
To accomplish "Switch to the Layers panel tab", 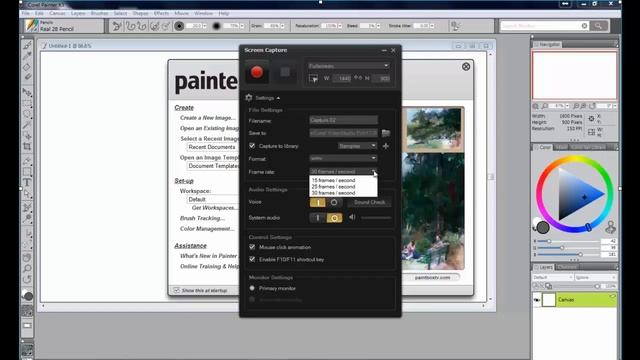I will [543, 267].
